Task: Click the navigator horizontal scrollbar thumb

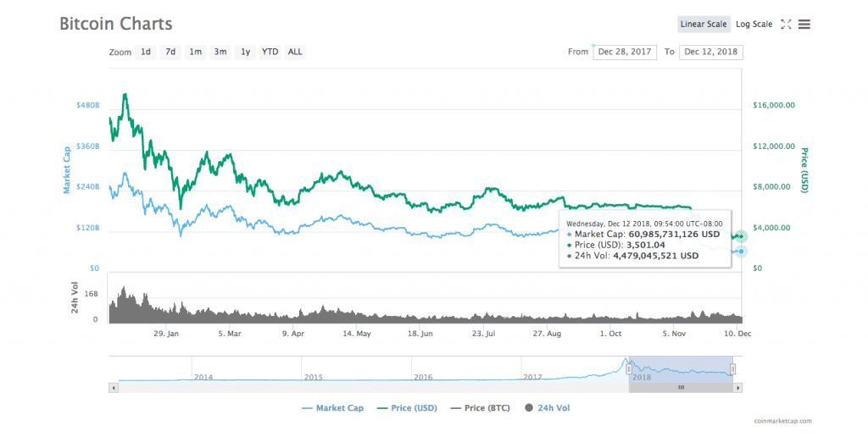Action: tap(681, 387)
